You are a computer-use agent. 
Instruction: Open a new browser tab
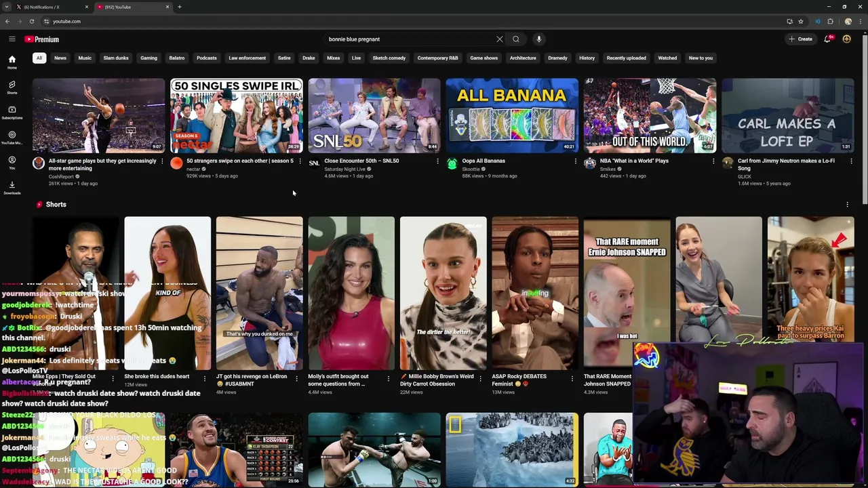[179, 7]
